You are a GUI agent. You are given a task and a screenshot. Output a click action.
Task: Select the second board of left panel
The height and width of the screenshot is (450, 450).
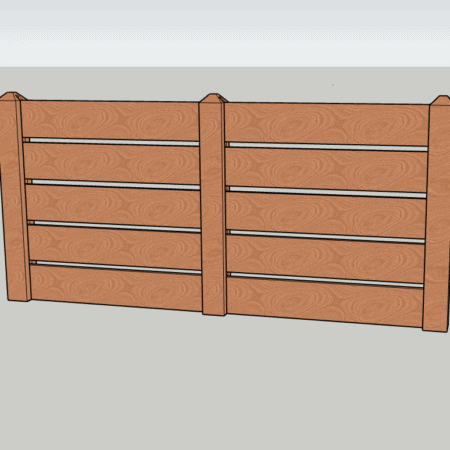[112, 163]
